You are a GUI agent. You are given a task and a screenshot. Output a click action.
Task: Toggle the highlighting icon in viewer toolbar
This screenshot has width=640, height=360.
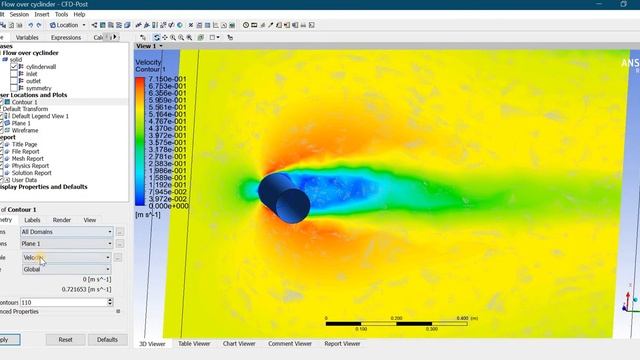coord(201,37)
